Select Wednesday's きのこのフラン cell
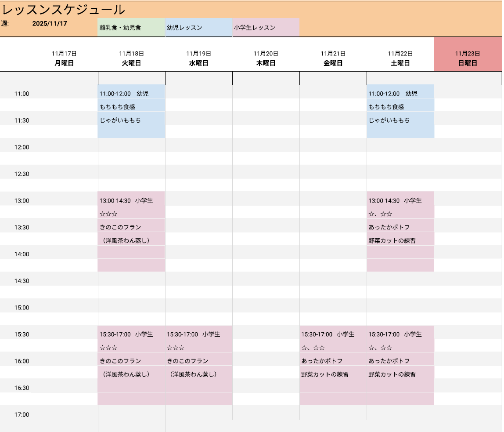Screen dimensions: 504x432 click(198, 361)
